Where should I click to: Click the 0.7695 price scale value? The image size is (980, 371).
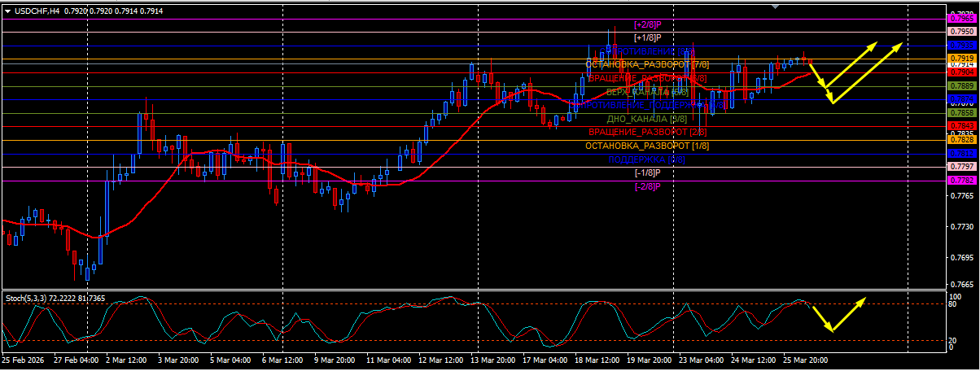(962, 258)
